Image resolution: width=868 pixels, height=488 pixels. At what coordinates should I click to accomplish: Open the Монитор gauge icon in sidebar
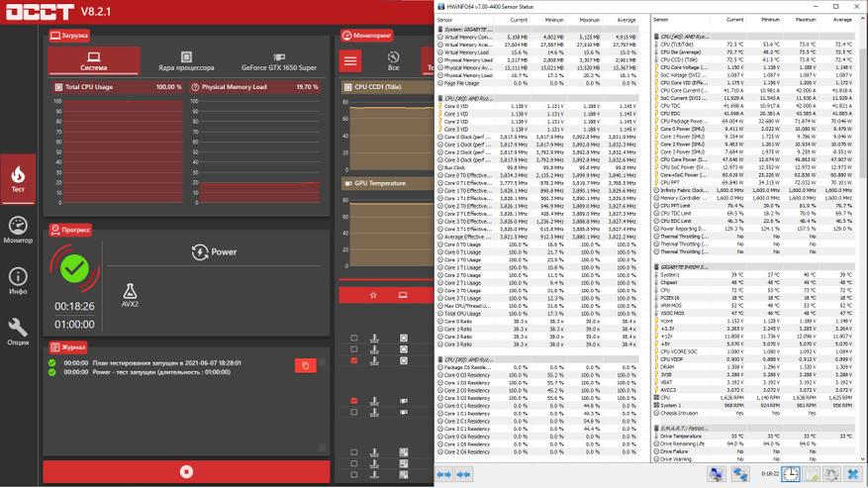click(x=17, y=230)
